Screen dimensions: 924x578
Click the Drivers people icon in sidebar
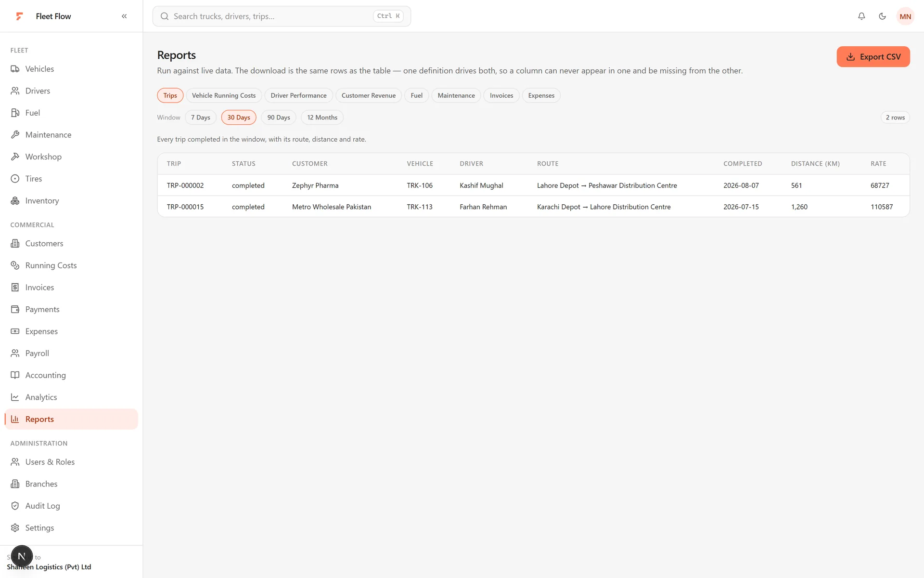[x=15, y=91]
